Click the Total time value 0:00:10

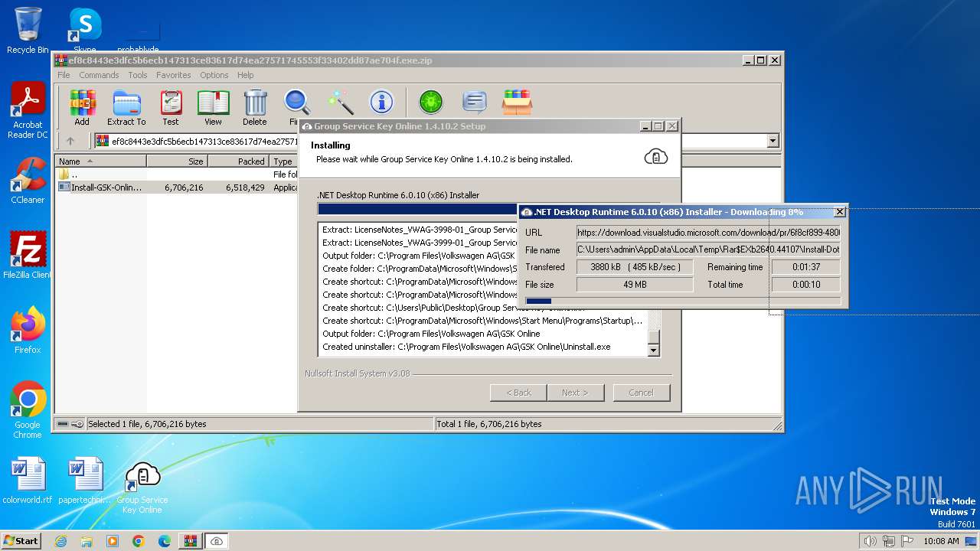[805, 285]
